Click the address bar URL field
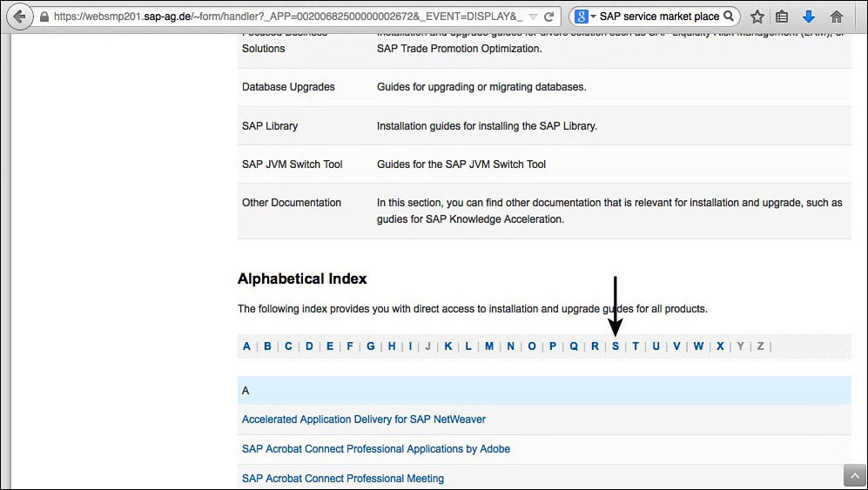The image size is (868, 490). pos(288,17)
